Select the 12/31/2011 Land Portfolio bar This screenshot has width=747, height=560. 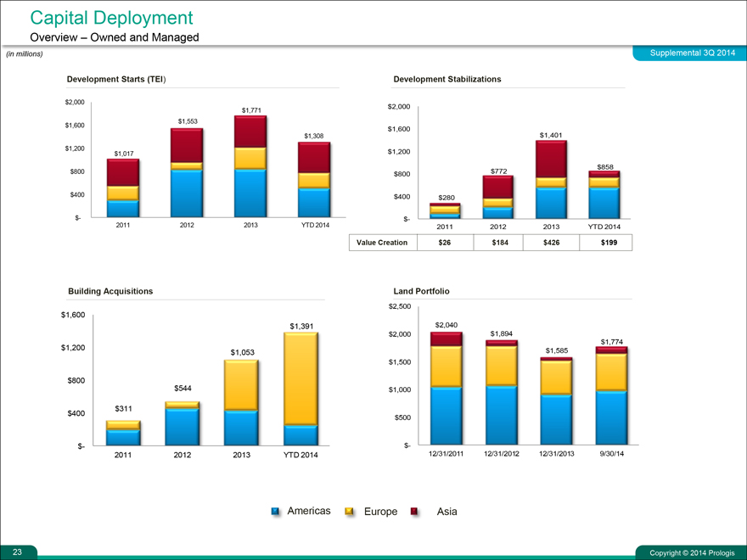[446, 388]
